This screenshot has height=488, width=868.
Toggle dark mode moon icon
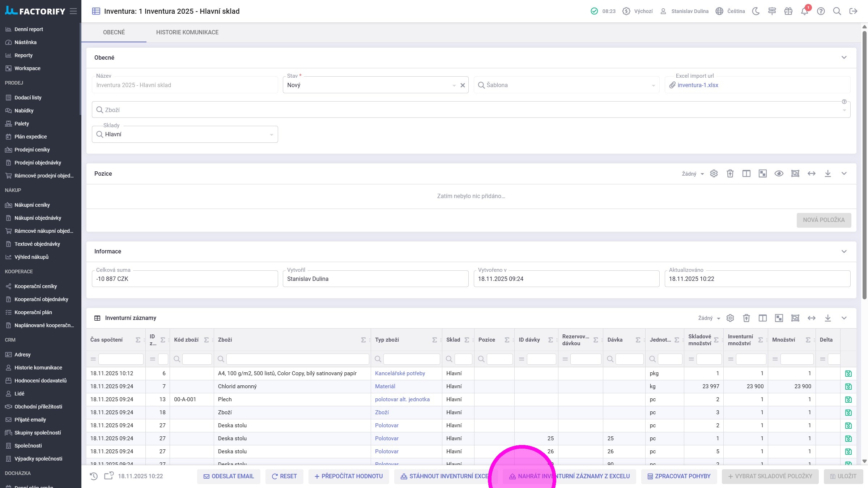[x=756, y=11]
